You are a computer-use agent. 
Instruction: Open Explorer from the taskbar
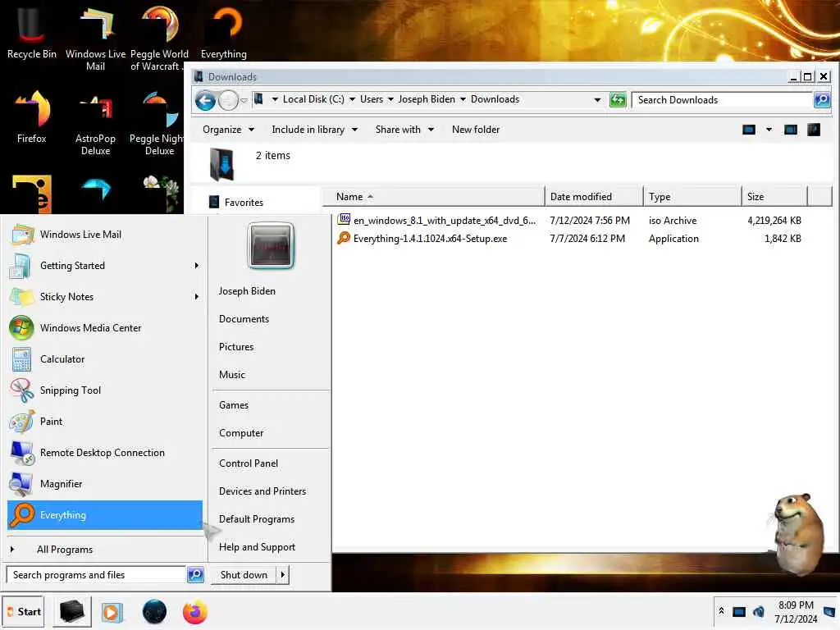click(x=72, y=612)
